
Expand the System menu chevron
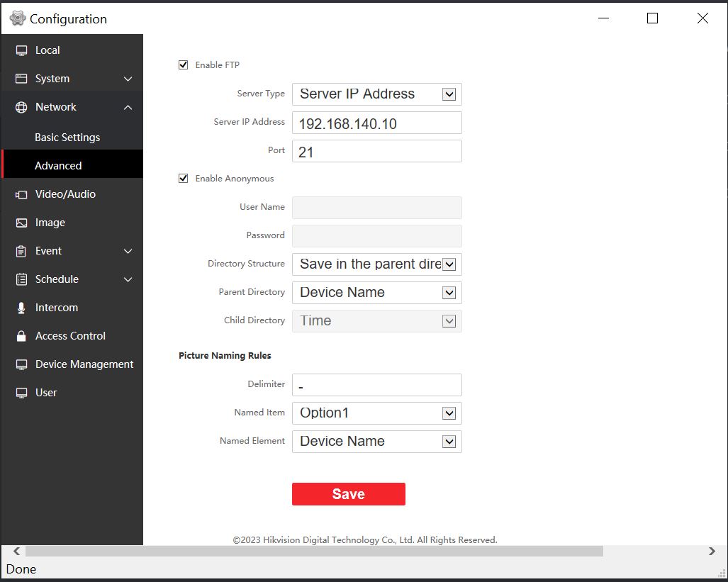(128, 79)
